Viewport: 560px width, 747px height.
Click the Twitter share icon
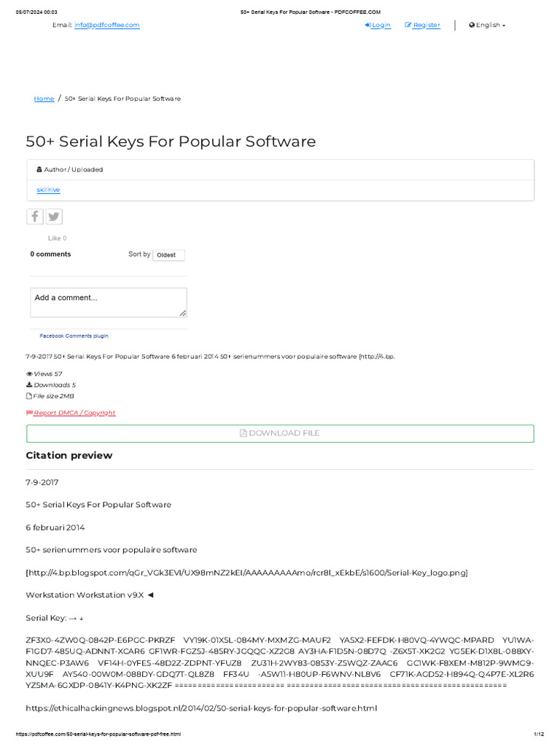(54, 217)
